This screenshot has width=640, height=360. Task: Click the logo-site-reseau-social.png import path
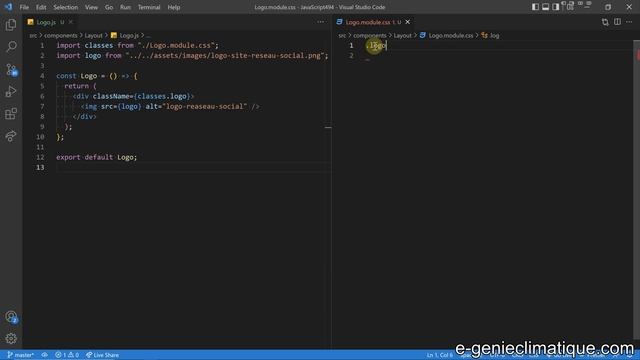(x=225, y=56)
